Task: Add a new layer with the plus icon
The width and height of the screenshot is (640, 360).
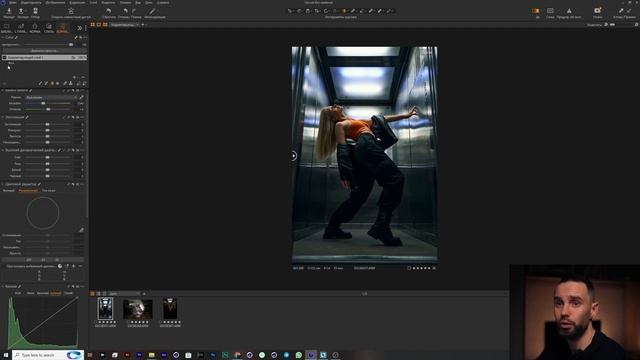Action: [74, 77]
